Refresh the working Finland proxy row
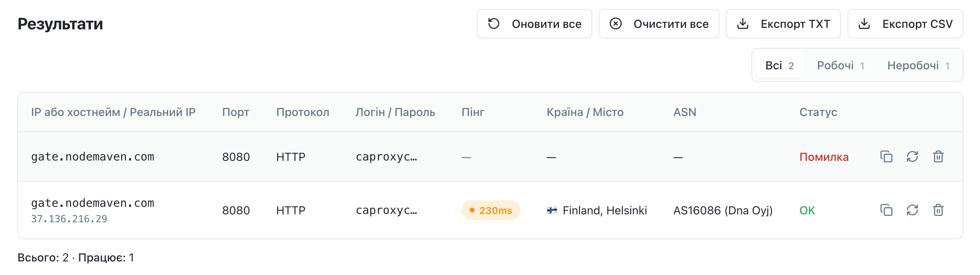The height and width of the screenshot is (275, 980). [912, 210]
